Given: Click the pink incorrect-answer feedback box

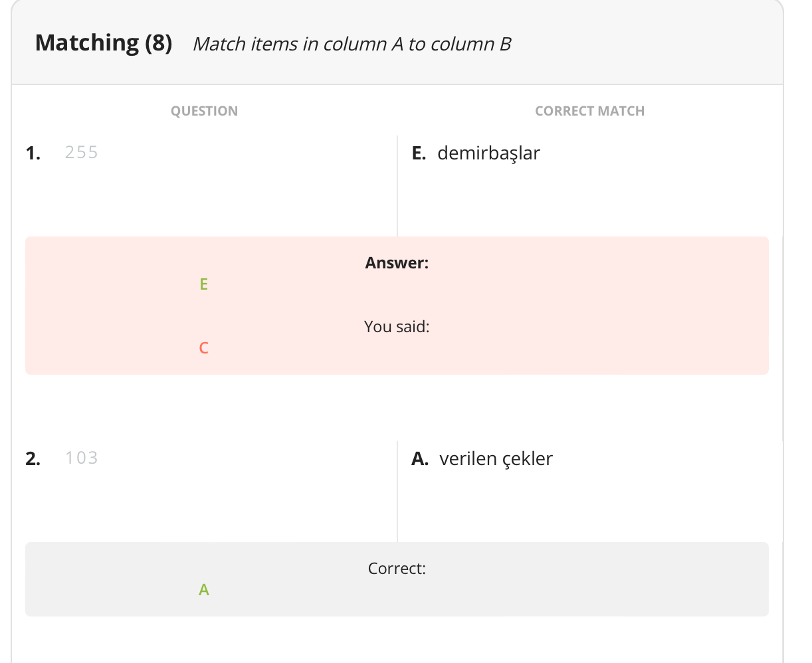Looking at the screenshot, I should coord(397,306).
